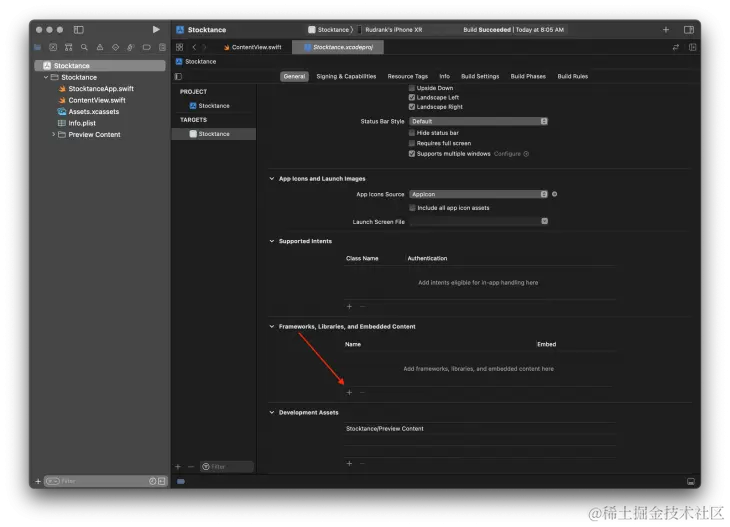
Task: Open the symbol navigator
Action: click(68, 47)
